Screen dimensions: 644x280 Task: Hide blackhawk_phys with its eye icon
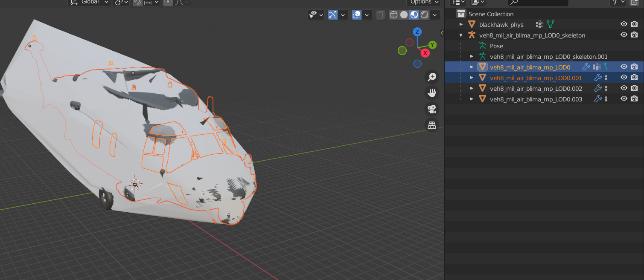tap(624, 24)
